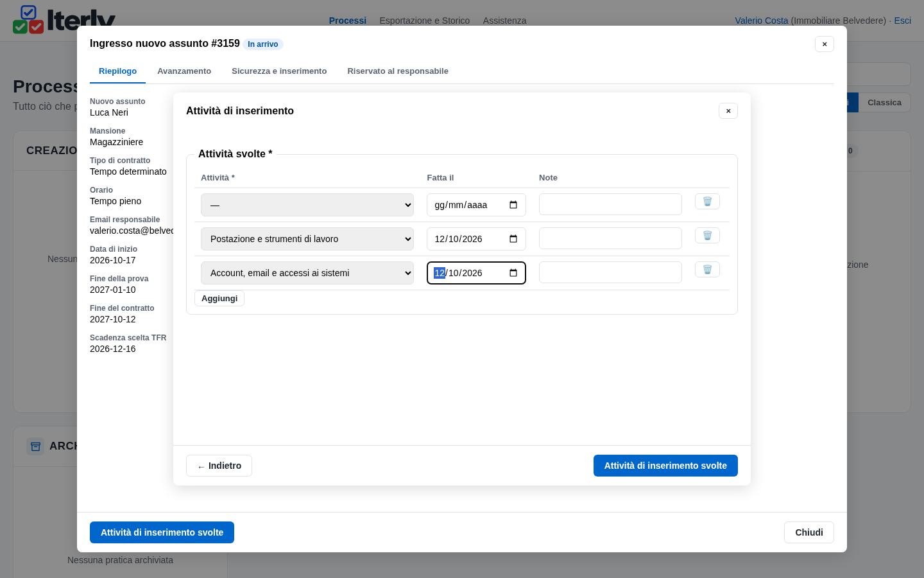Open the Valerio Costa profile link

(761, 21)
